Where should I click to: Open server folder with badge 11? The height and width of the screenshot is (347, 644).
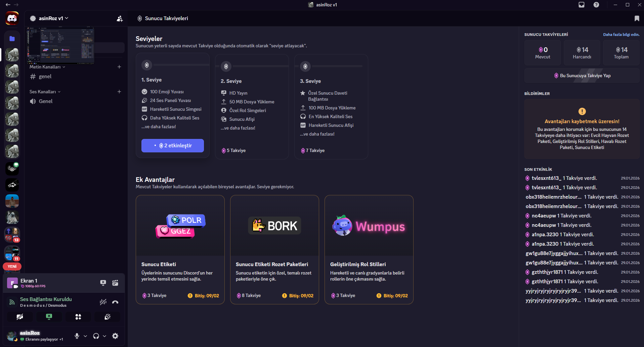coord(12,253)
